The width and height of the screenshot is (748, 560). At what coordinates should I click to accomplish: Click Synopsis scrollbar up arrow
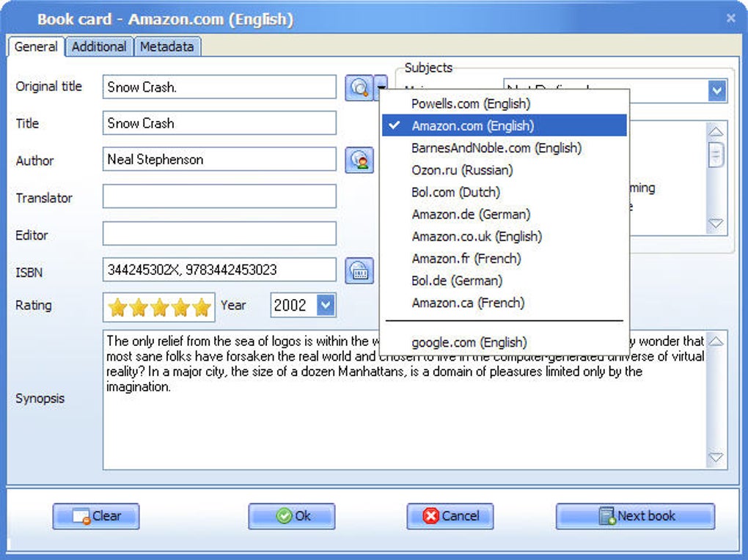pyautogui.click(x=716, y=341)
